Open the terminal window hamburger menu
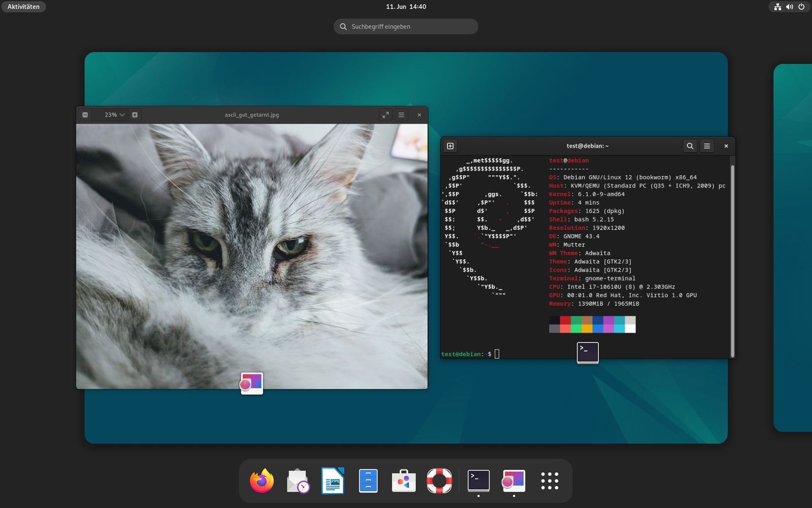The width and height of the screenshot is (812, 508). pos(707,146)
